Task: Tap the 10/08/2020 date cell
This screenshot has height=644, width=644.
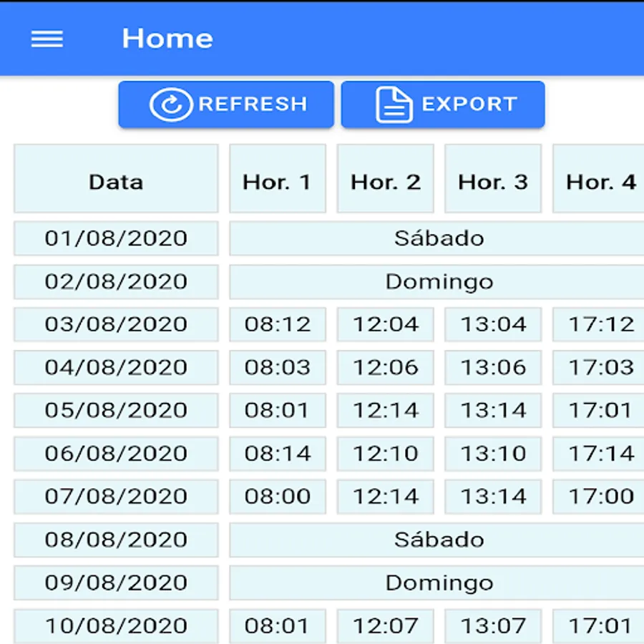Action: point(116,625)
